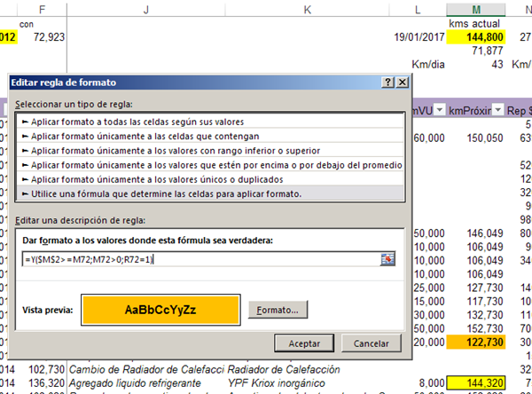532x394 pixels.
Task: Select column M header
Action: pos(476,10)
